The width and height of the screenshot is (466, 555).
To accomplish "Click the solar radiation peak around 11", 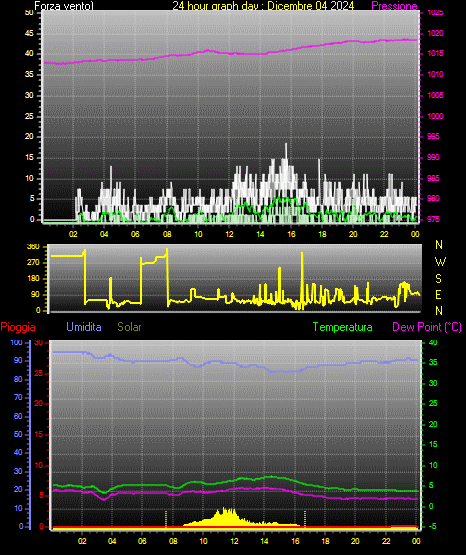I will click(224, 510).
